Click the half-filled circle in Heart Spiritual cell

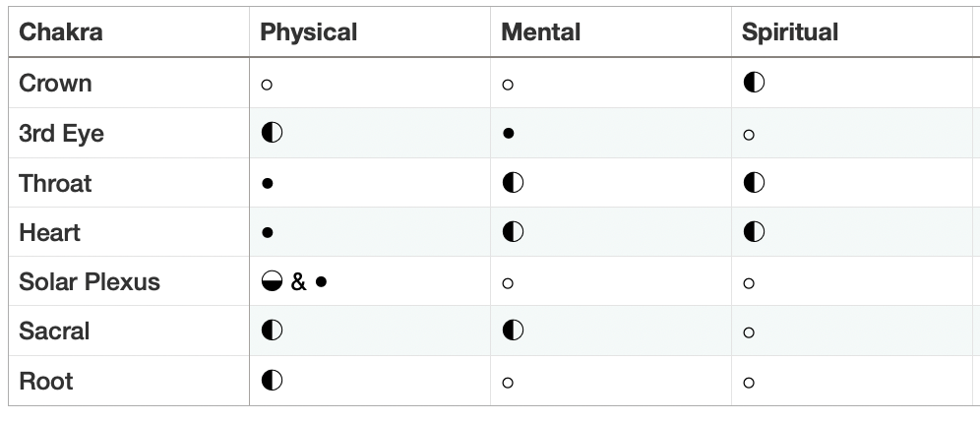[754, 232]
